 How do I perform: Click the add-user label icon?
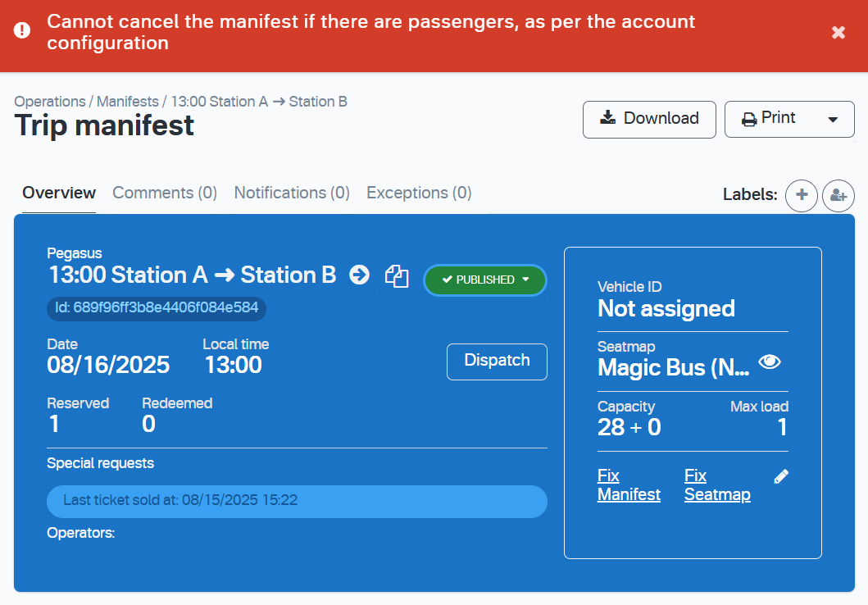tap(838, 195)
